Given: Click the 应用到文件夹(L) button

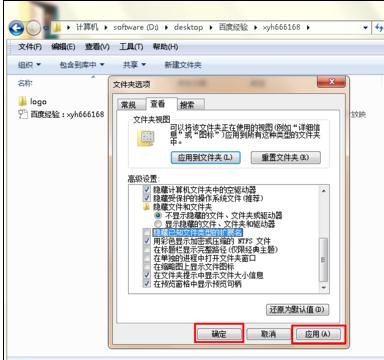Looking at the screenshot, I should coord(205,157).
